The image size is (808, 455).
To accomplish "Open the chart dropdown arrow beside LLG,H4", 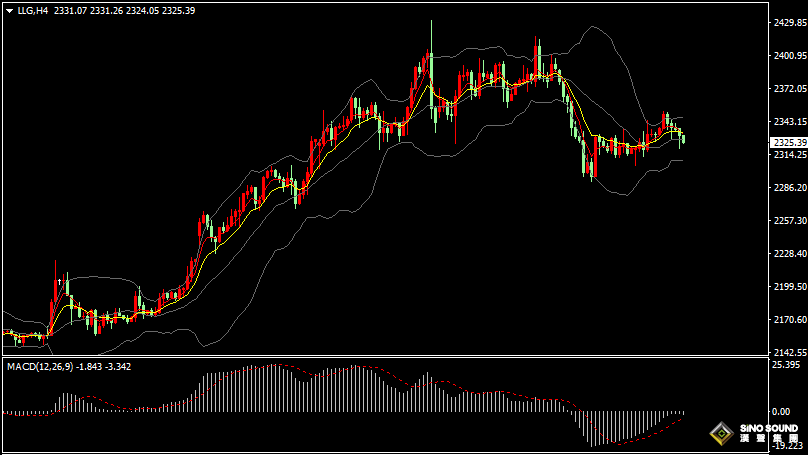I will [9, 10].
